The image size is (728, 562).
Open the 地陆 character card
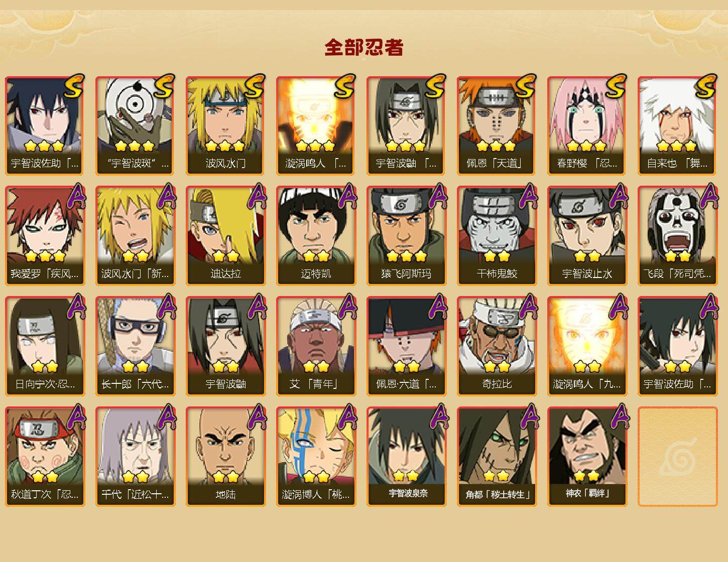[225, 457]
